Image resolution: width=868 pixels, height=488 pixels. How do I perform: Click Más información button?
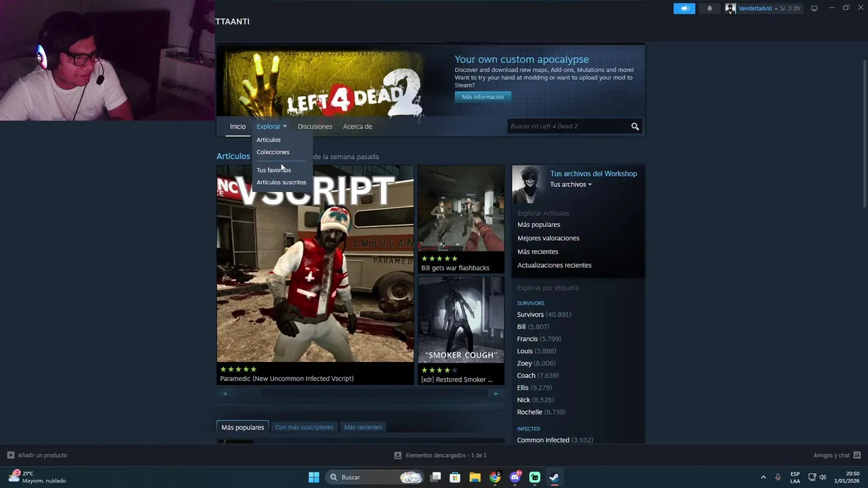483,97
